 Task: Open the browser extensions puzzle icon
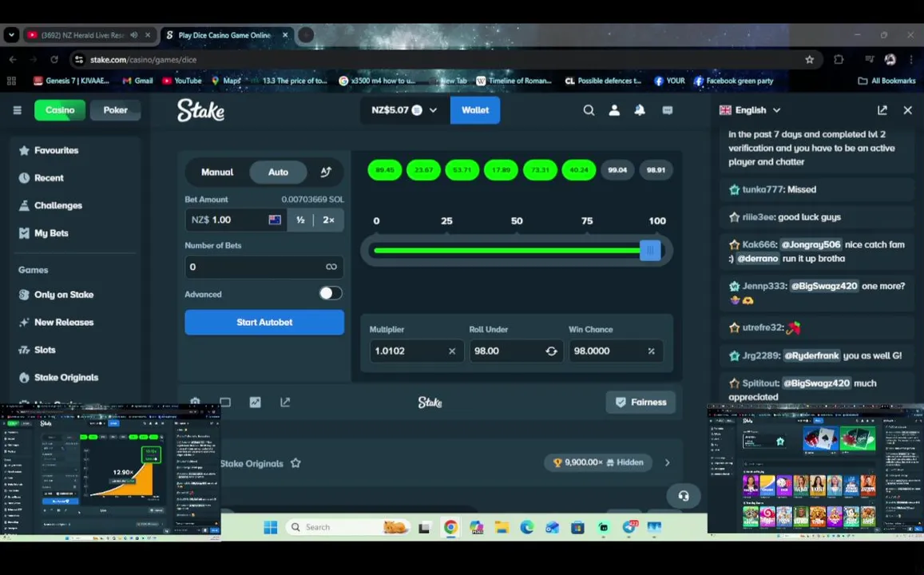click(x=839, y=60)
